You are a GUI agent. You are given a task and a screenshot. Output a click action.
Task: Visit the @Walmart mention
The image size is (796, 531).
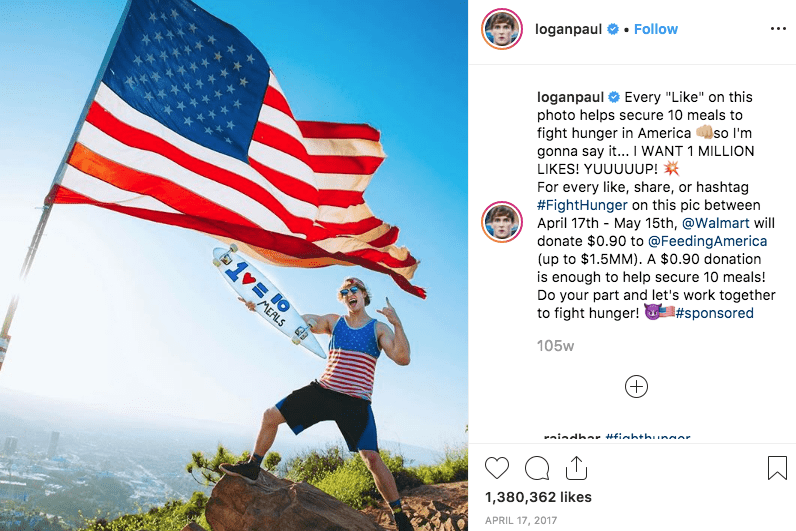pyautogui.click(x=715, y=223)
